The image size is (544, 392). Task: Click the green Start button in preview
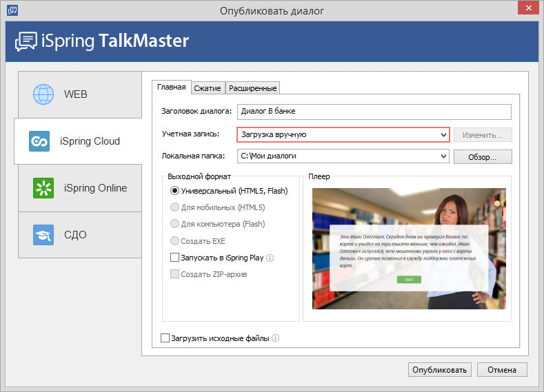tap(409, 280)
